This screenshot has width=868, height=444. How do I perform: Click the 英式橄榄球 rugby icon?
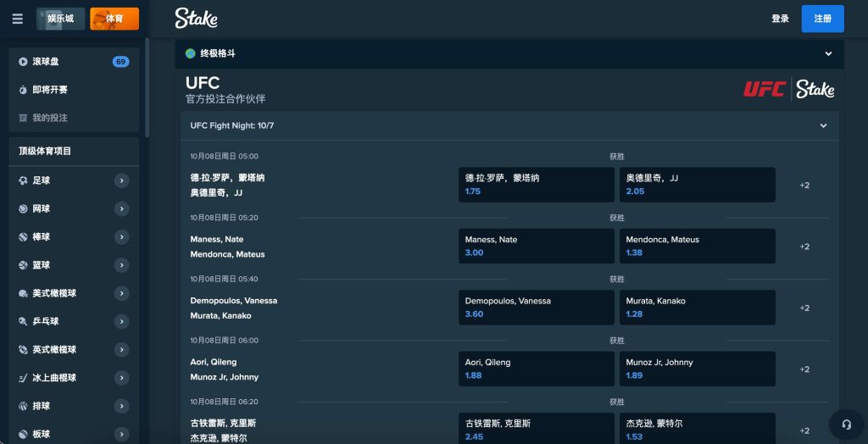coord(23,350)
